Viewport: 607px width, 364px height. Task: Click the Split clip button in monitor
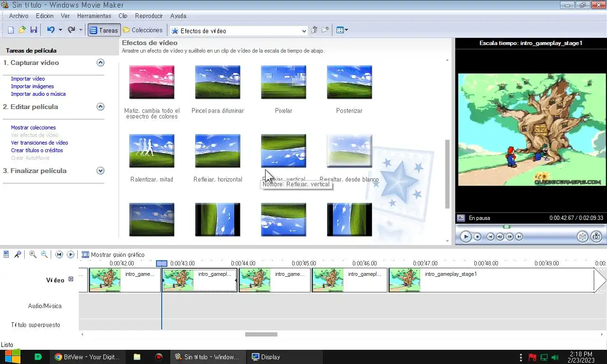pos(583,237)
